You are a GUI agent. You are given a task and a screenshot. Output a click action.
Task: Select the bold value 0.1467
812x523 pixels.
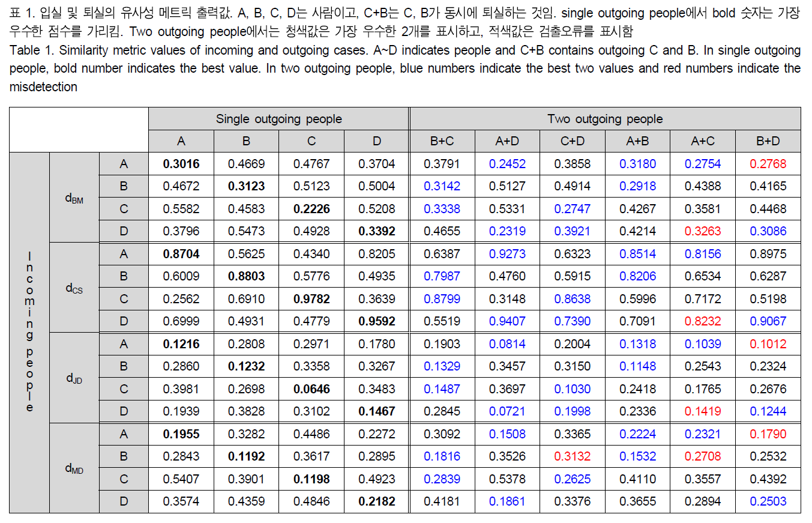pos(377,411)
